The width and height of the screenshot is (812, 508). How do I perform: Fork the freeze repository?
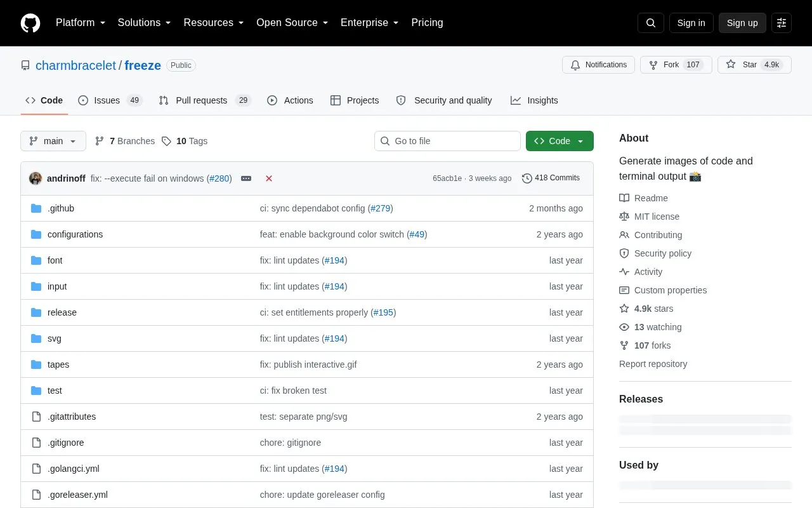coord(676,65)
